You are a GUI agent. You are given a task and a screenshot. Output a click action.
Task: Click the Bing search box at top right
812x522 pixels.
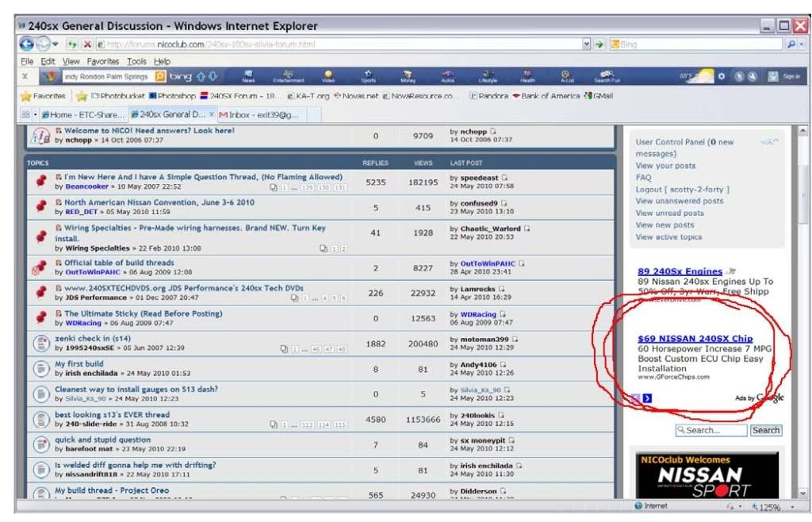point(696,44)
